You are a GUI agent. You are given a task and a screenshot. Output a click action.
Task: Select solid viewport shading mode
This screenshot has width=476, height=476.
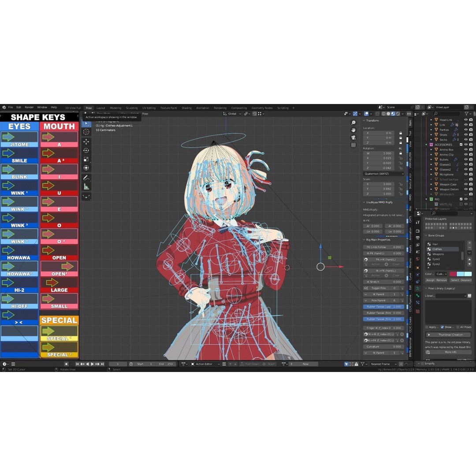tap(388, 114)
